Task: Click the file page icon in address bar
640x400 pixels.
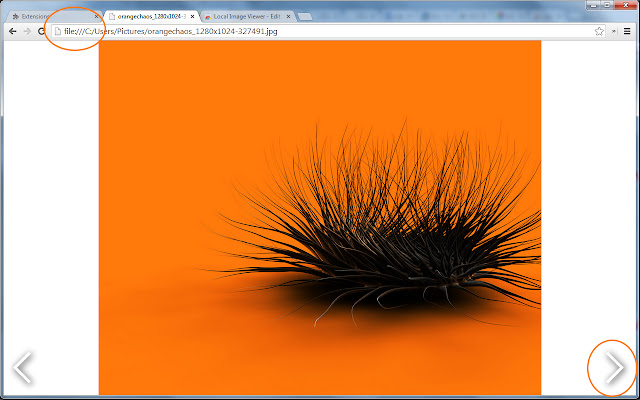Action: click(x=57, y=32)
